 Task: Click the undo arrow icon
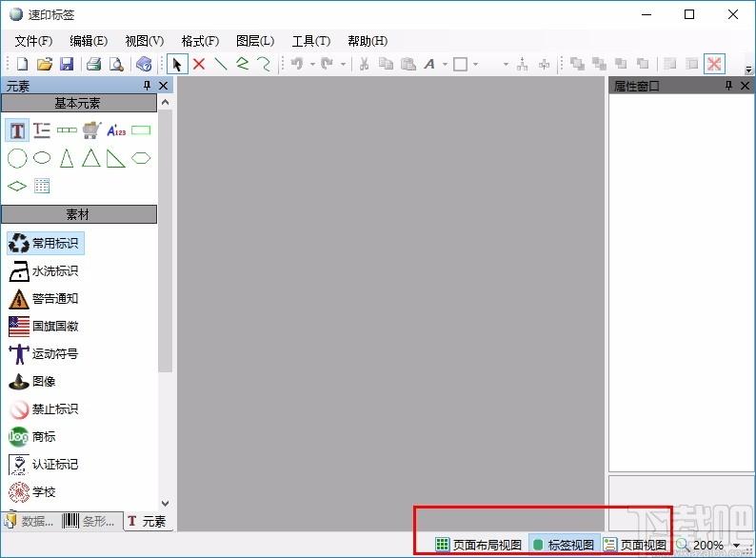point(297,63)
